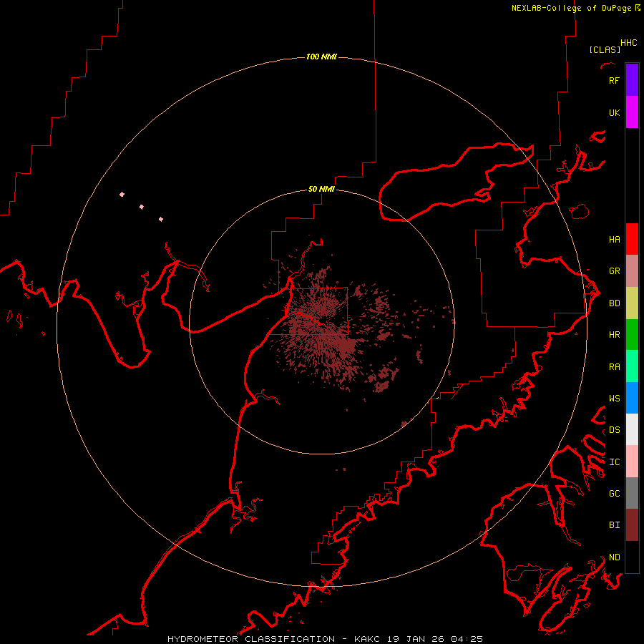Click the HHC product code label
The height and width of the screenshot is (644, 644).
tap(628, 43)
